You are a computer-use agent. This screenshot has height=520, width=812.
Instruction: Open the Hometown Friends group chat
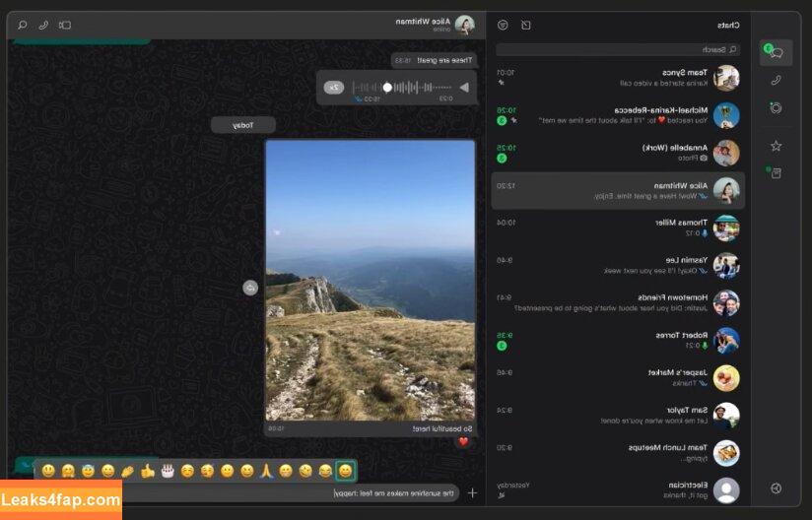pos(618,303)
